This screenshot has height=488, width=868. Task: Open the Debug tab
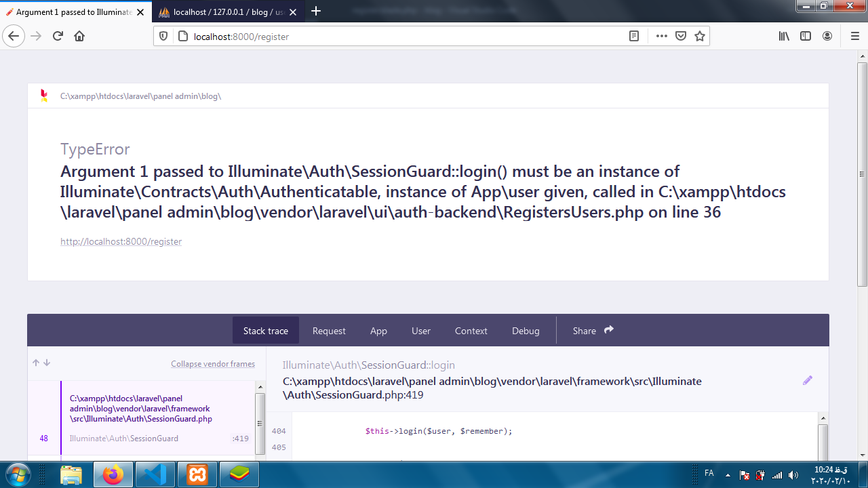point(526,331)
